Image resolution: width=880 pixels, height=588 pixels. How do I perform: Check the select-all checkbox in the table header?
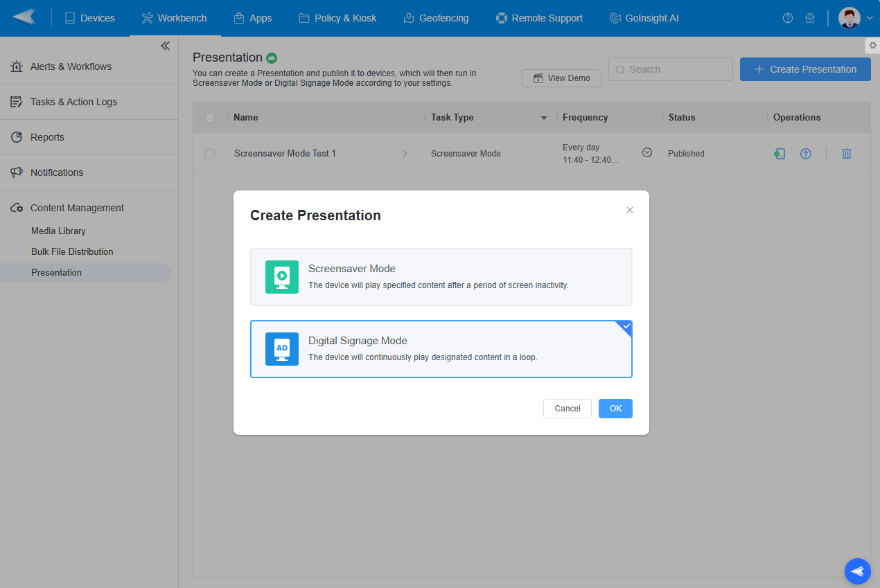(x=210, y=118)
